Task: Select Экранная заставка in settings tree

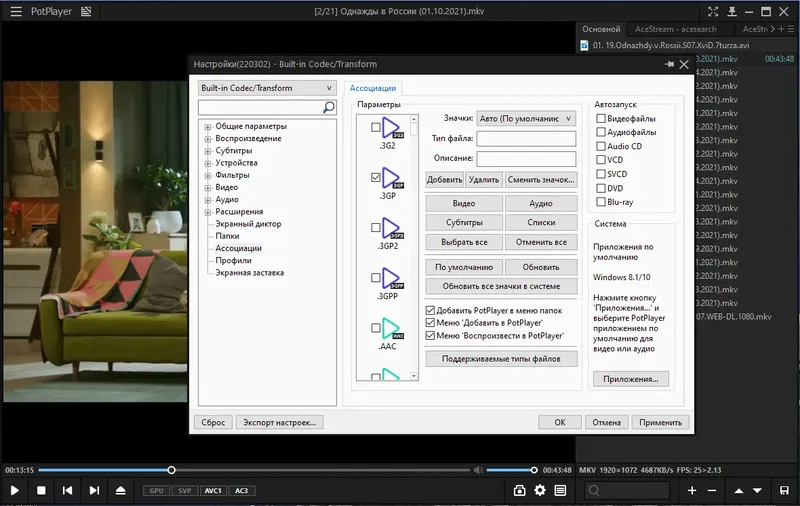Action: point(249,272)
